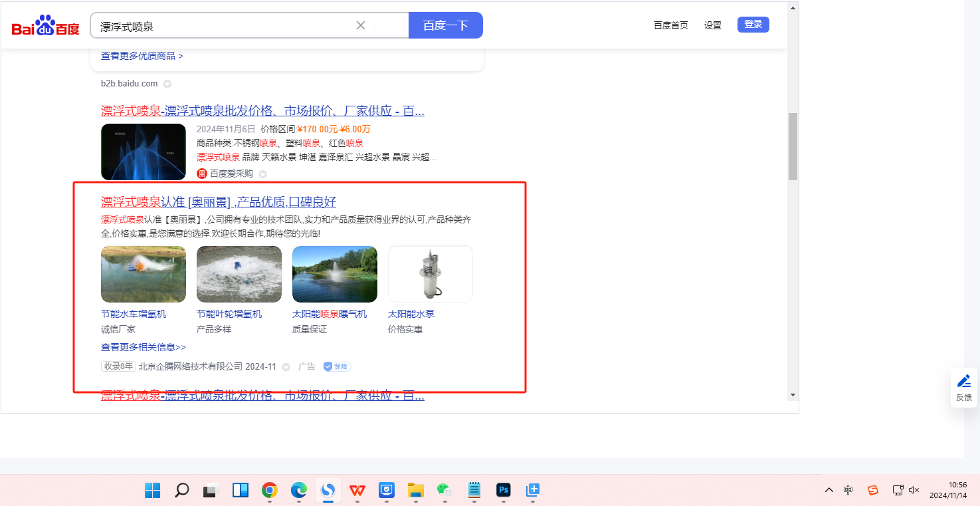Screen dimensions: 980x506
Task: Show hidden system tray icons
Action: (x=829, y=490)
